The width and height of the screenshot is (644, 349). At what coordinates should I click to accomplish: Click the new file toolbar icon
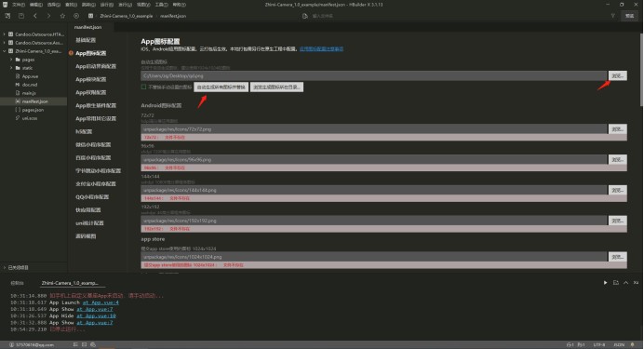7,16
